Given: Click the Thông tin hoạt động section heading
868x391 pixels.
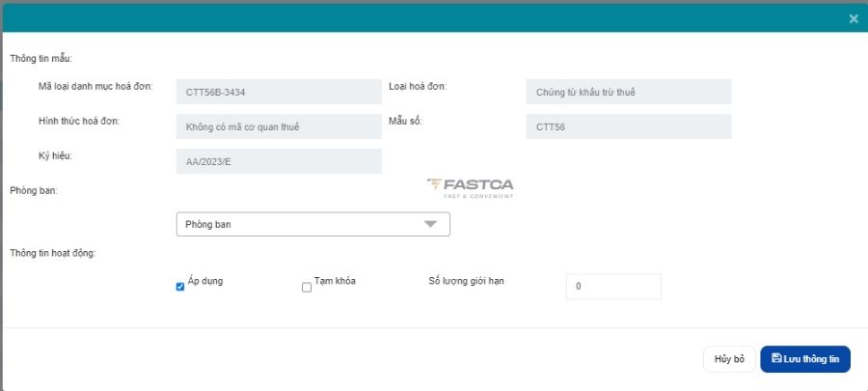Looking at the screenshot, I should pyautogui.click(x=52, y=253).
